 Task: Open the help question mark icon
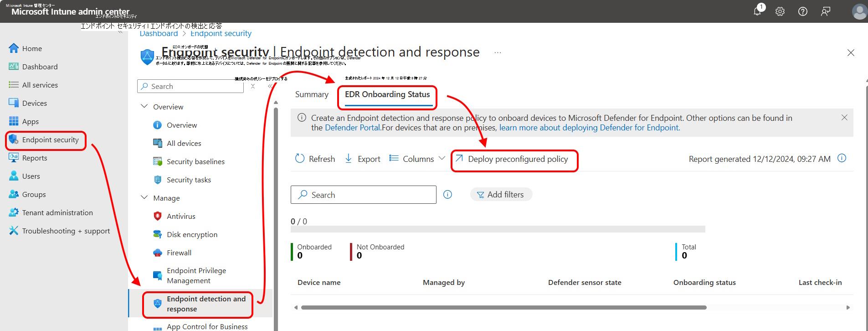(x=803, y=12)
